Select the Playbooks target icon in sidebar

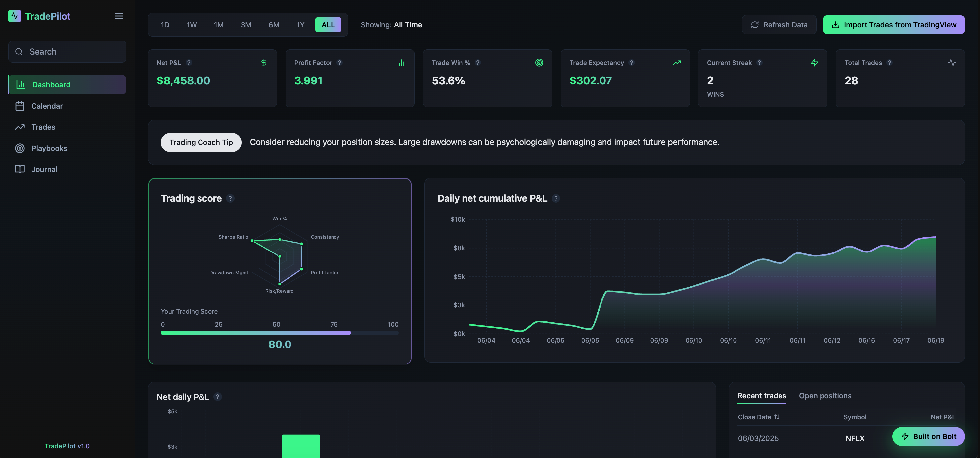[x=20, y=148]
